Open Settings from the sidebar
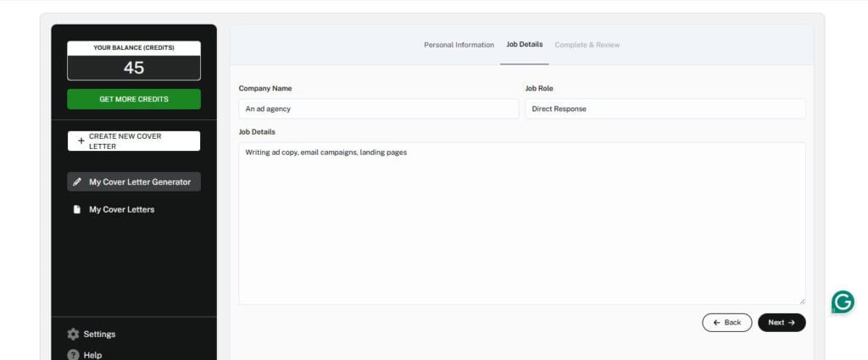Screen dimensions: 868x360 coord(100,334)
